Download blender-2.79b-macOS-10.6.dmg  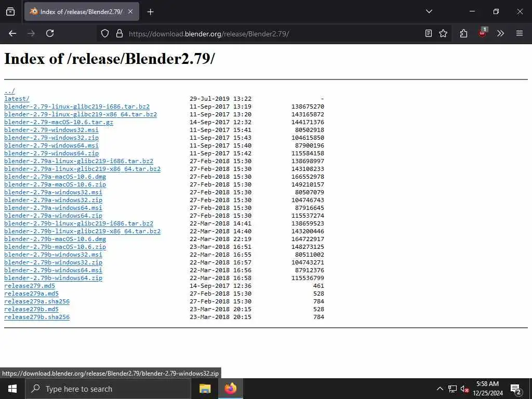55,239
